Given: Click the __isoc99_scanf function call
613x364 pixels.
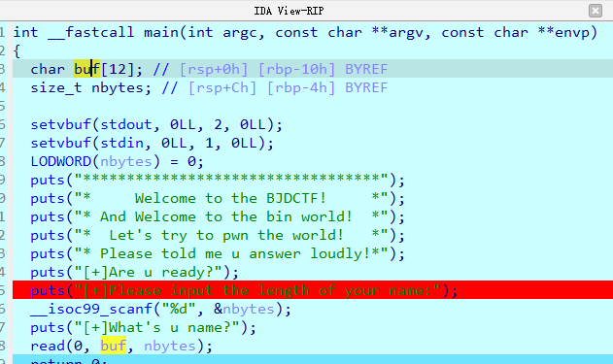Looking at the screenshot, I should (x=91, y=309).
